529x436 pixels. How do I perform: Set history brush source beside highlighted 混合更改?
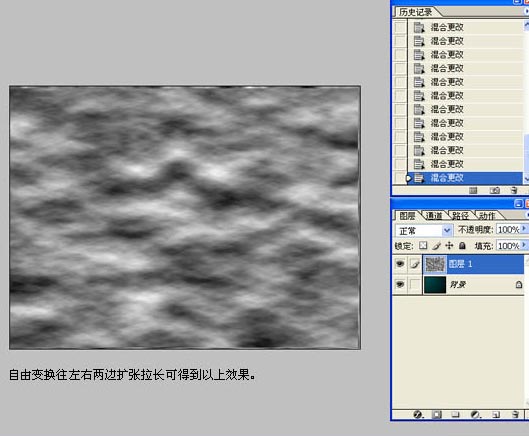pyautogui.click(x=400, y=178)
